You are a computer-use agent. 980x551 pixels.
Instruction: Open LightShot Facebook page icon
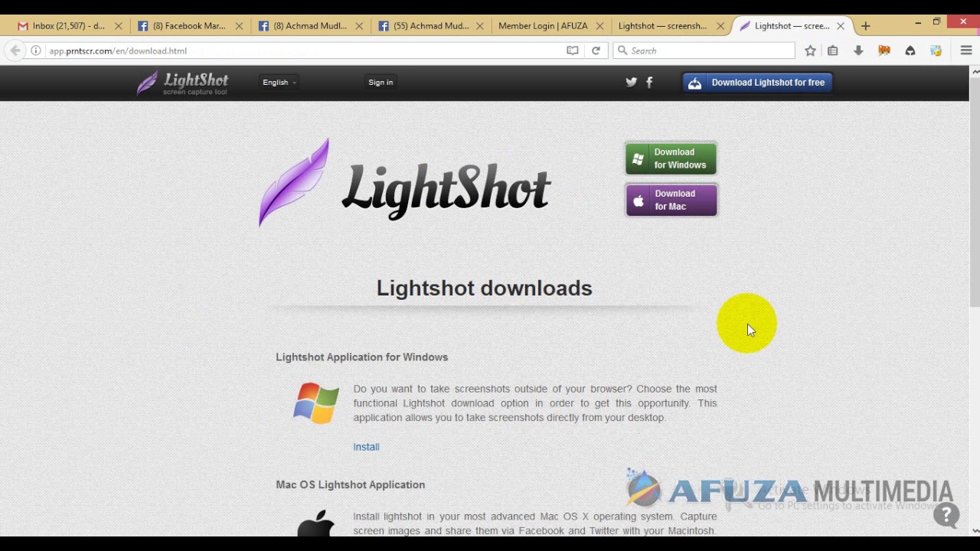[649, 82]
